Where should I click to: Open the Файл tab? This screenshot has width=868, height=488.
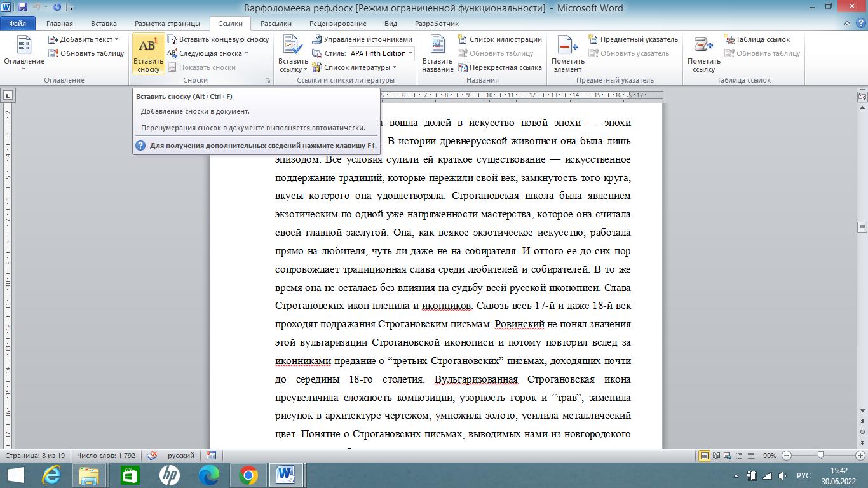click(18, 24)
